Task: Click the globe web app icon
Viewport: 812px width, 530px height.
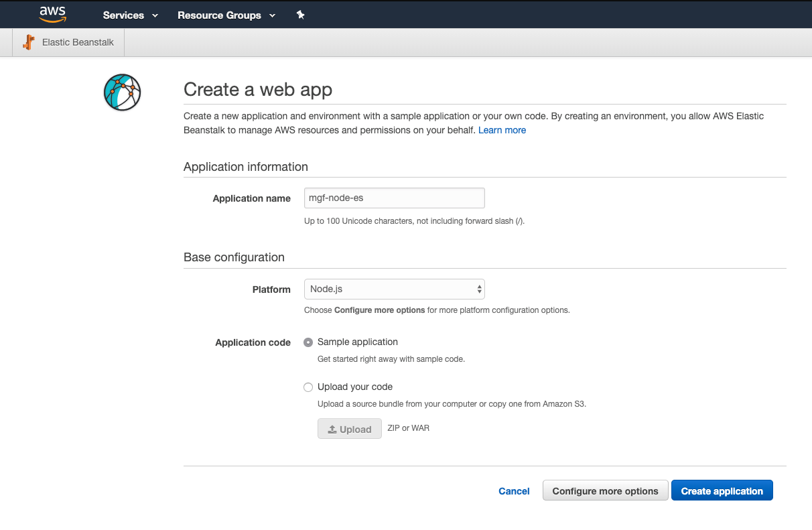Action: tap(123, 92)
